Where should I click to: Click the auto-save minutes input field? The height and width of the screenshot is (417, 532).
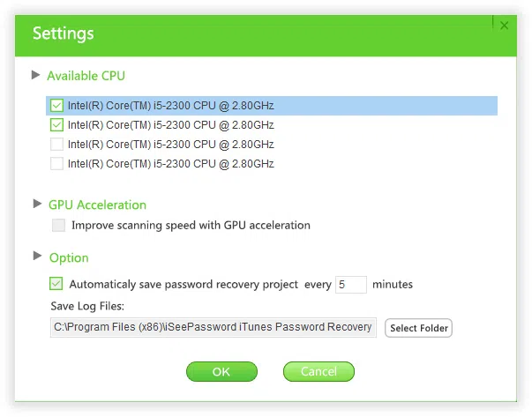[350, 284]
